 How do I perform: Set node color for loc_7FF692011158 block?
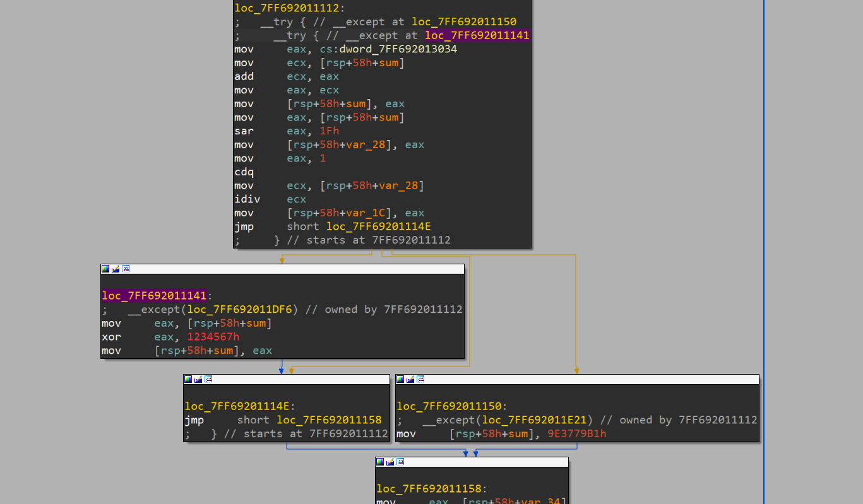pyautogui.click(x=380, y=462)
